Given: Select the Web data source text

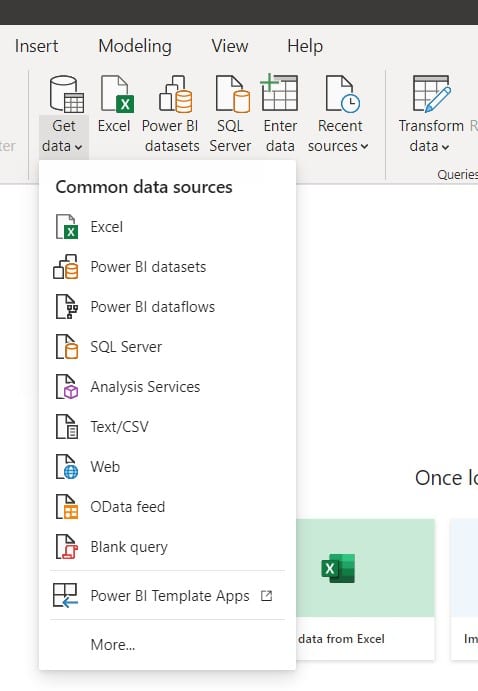Looking at the screenshot, I should [105, 467].
